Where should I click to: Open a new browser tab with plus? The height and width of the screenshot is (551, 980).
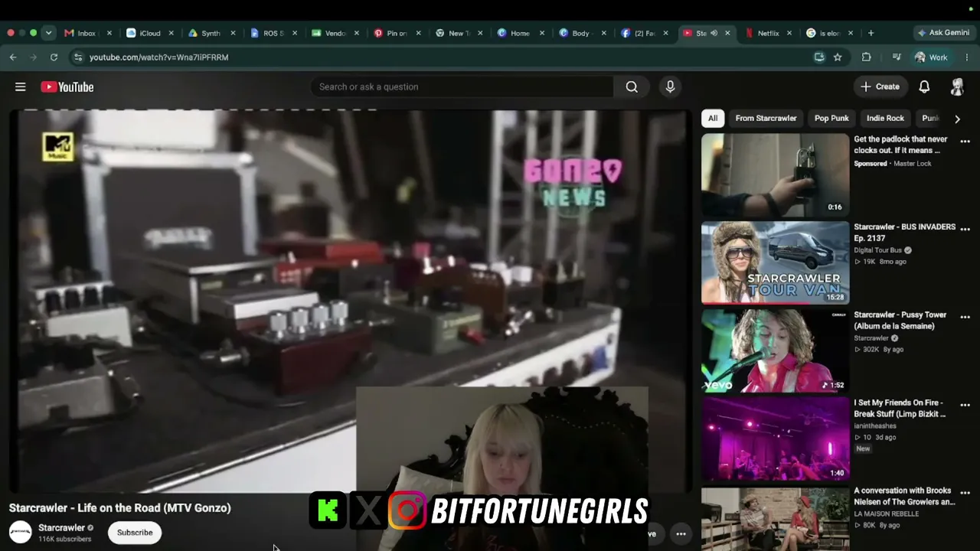[x=871, y=33]
